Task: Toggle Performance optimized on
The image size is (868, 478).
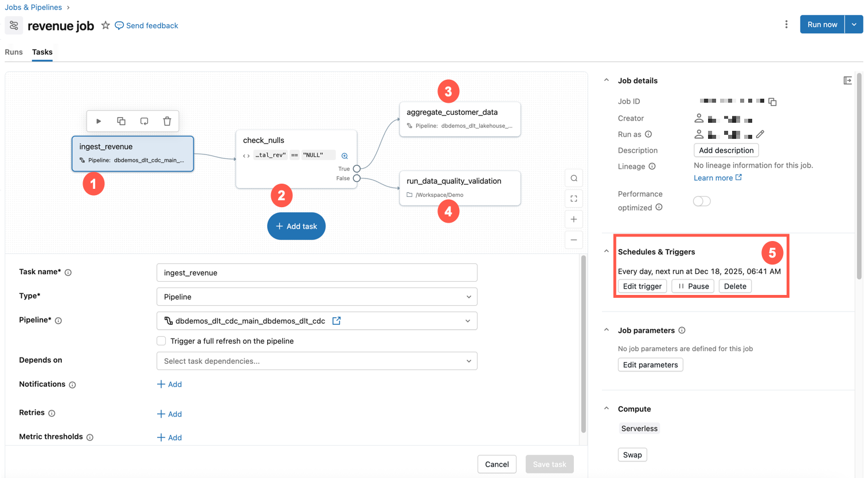Action: [x=702, y=201]
